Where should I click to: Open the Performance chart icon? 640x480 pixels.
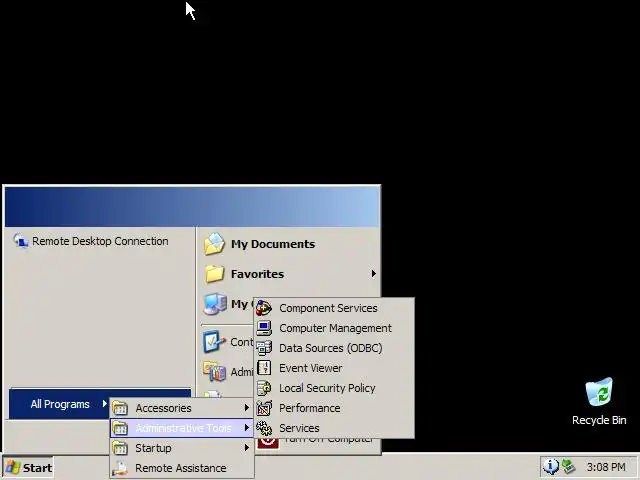point(264,408)
